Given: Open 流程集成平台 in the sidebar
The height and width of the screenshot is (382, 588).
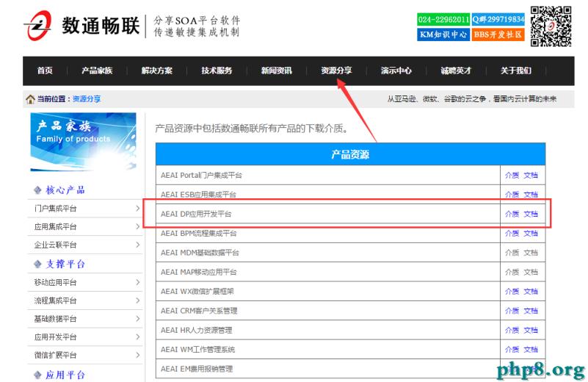Looking at the screenshot, I should pos(56,300).
